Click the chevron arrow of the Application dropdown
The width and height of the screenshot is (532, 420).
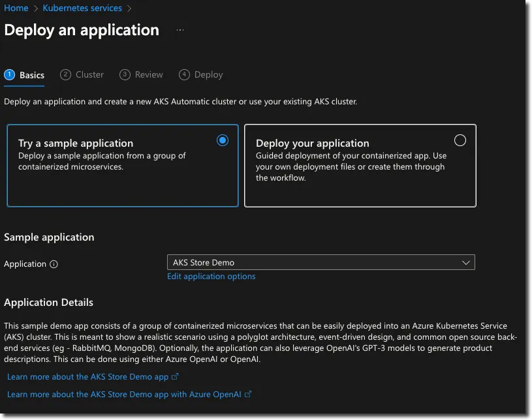click(466, 262)
